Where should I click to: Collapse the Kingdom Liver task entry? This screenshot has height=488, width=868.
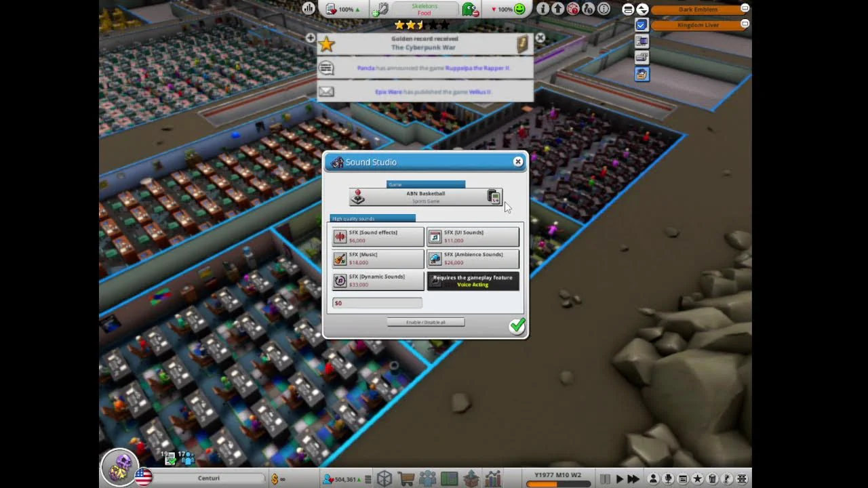pyautogui.click(x=745, y=24)
